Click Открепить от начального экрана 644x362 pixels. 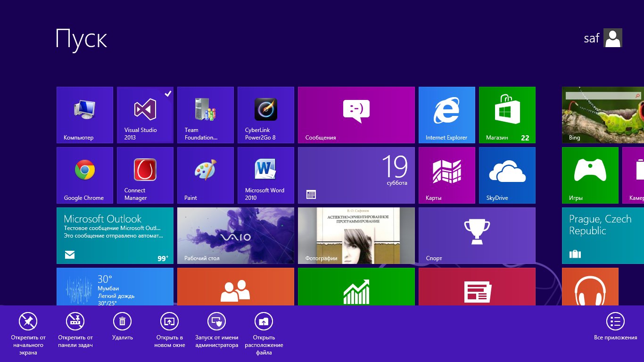pyautogui.click(x=28, y=334)
